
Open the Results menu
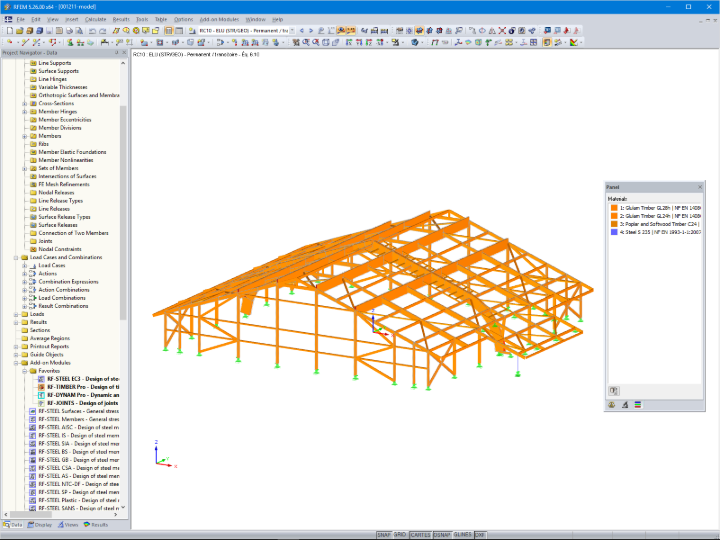[x=121, y=19]
